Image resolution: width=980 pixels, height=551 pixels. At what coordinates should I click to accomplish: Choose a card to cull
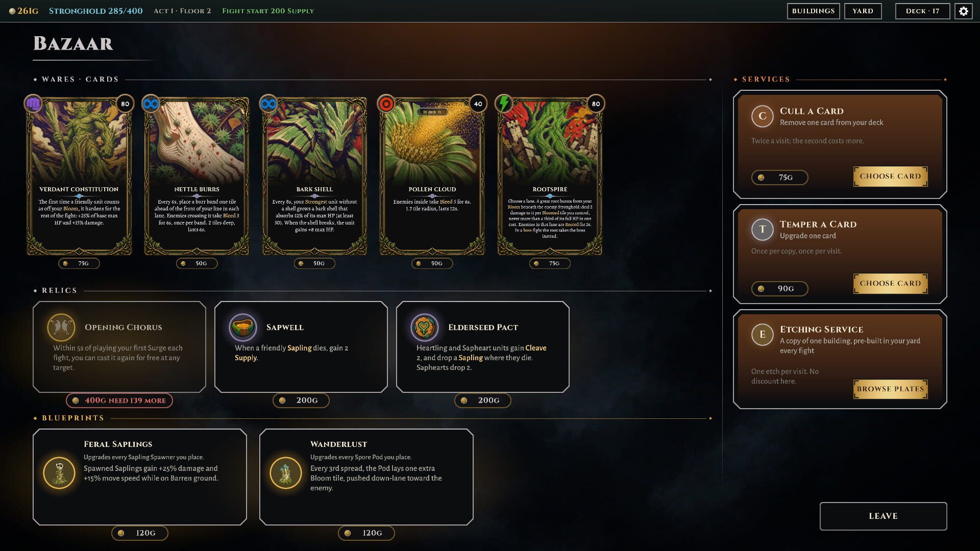[890, 177]
